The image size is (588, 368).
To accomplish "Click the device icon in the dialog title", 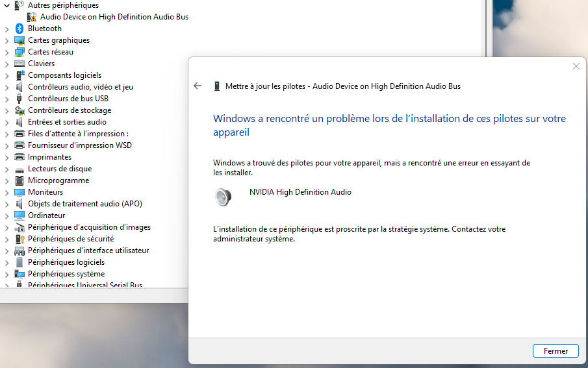I will point(217,86).
